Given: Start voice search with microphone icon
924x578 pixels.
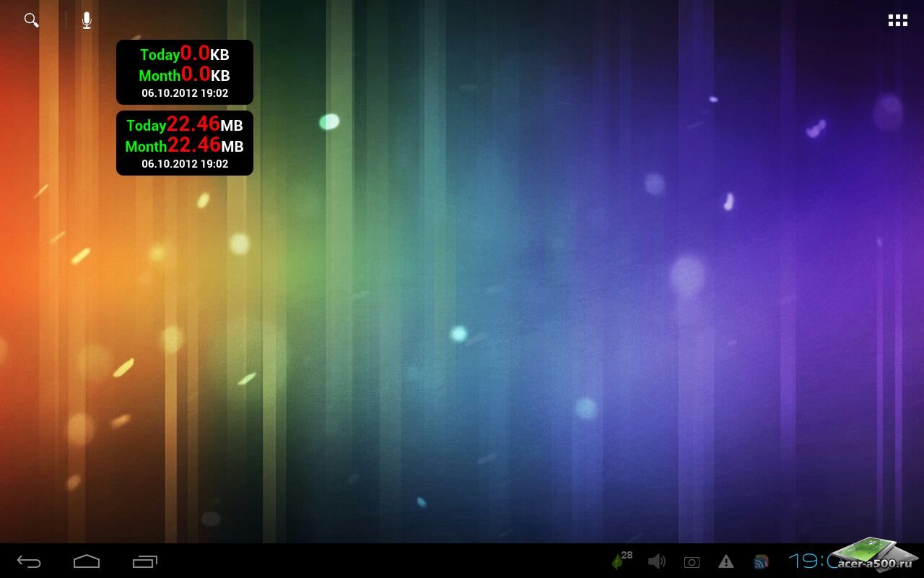Looking at the screenshot, I should (x=87, y=20).
